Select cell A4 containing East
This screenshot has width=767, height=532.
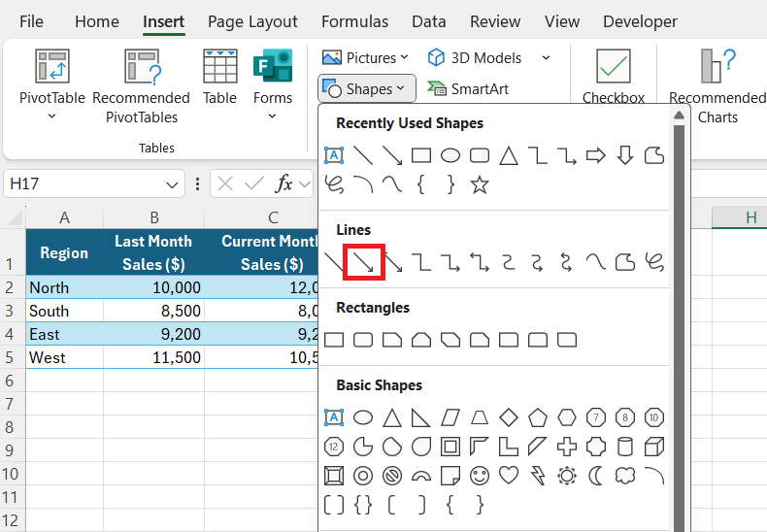[x=65, y=334]
